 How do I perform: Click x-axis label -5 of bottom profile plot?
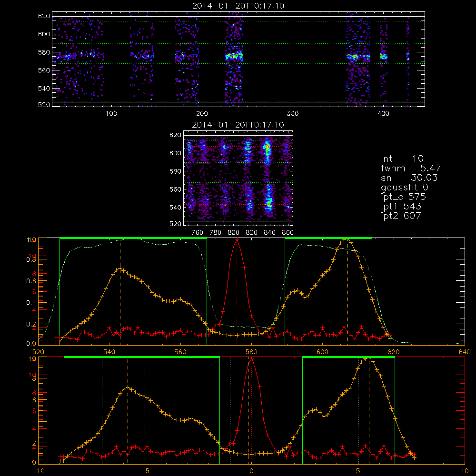click(x=145, y=471)
